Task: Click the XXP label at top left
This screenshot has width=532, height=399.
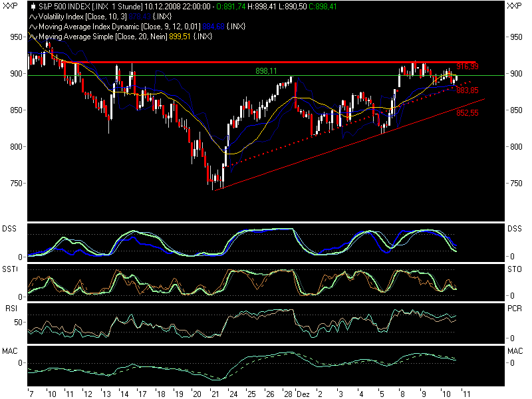Action: tap(10, 6)
